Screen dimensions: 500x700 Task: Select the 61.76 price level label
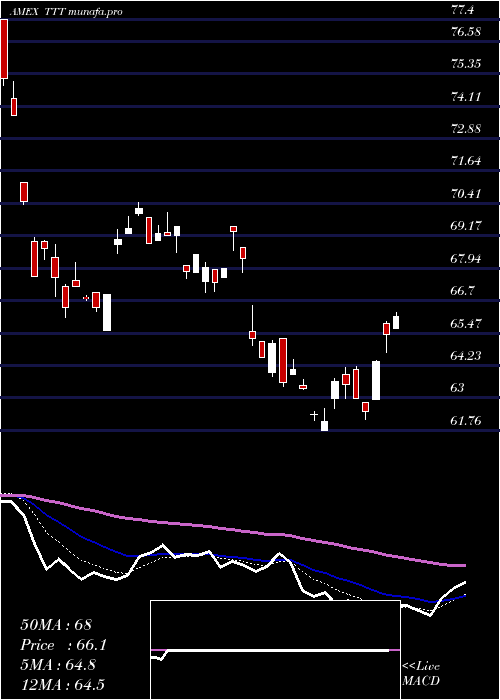(x=466, y=421)
